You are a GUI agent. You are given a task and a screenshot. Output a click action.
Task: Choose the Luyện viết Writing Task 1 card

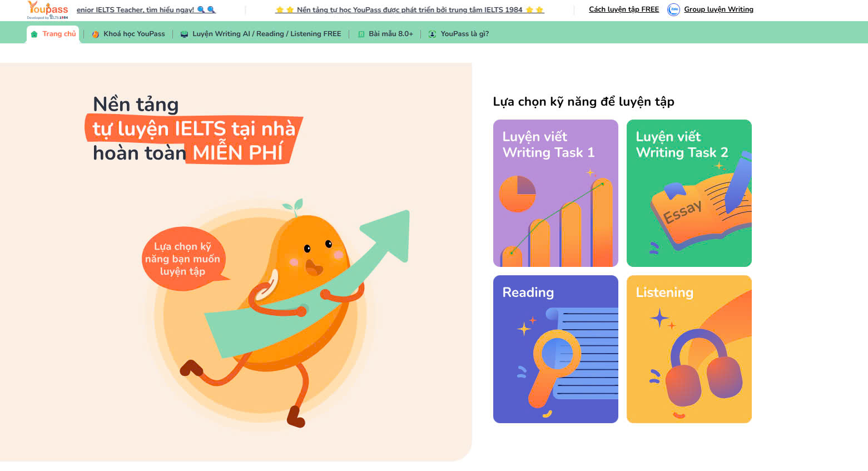(555, 193)
